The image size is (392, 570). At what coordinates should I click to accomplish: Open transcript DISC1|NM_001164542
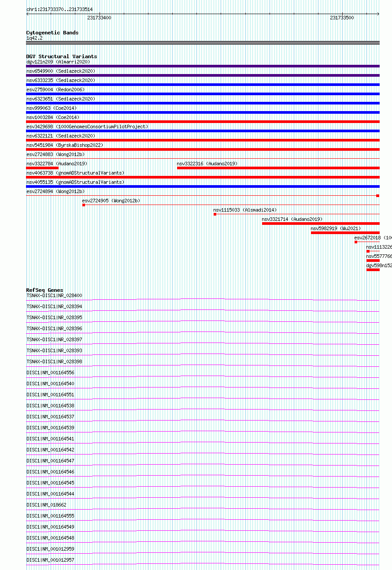coord(50,450)
